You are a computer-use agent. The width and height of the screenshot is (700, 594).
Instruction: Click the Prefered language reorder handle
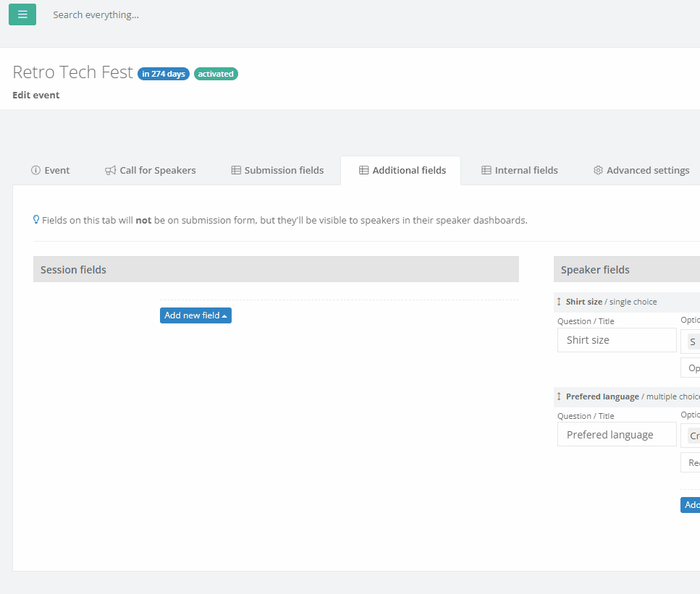(x=559, y=396)
